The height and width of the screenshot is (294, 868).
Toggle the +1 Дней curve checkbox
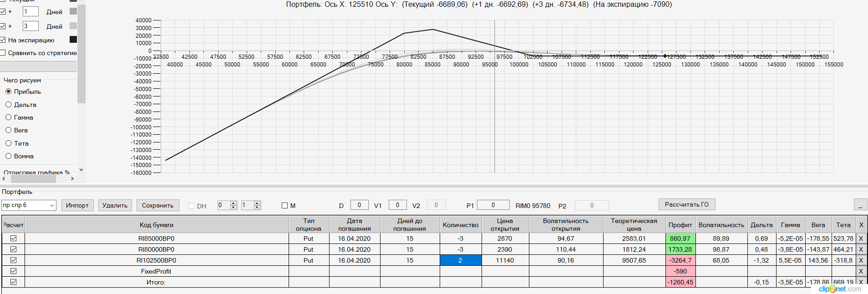pyautogui.click(x=3, y=11)
